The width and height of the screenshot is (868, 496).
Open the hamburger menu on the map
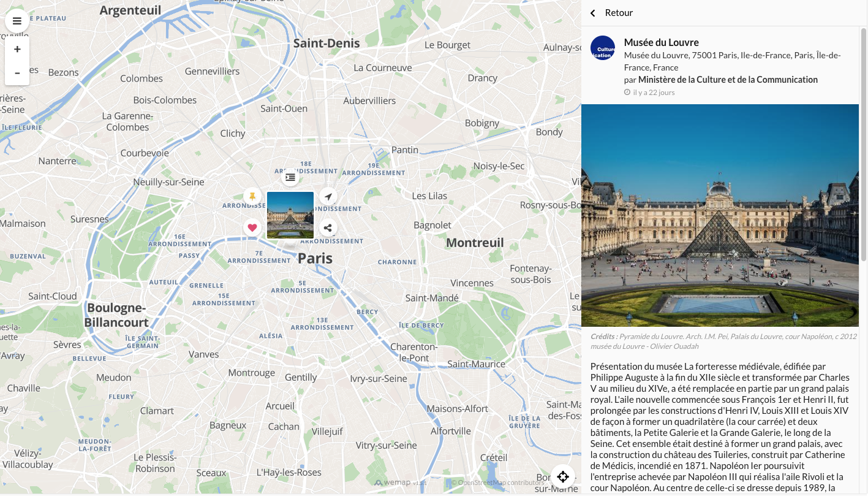pos(17,21)
